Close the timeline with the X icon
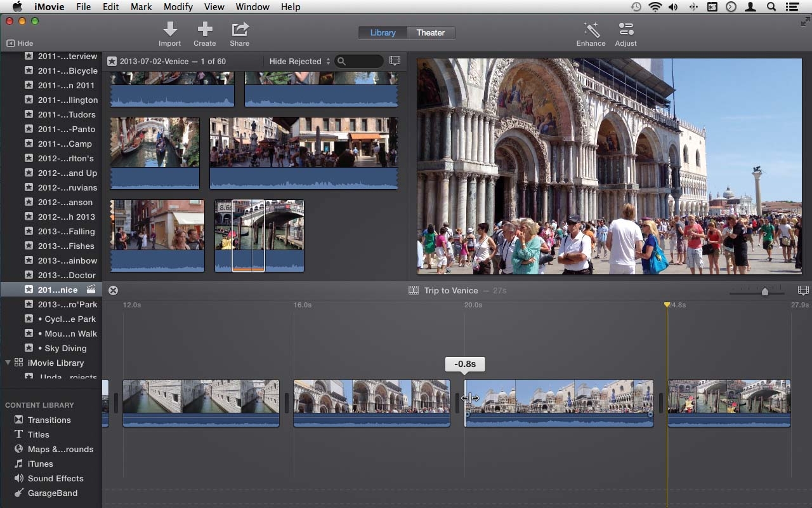This screenshot has width=812, height=508. 113,290
